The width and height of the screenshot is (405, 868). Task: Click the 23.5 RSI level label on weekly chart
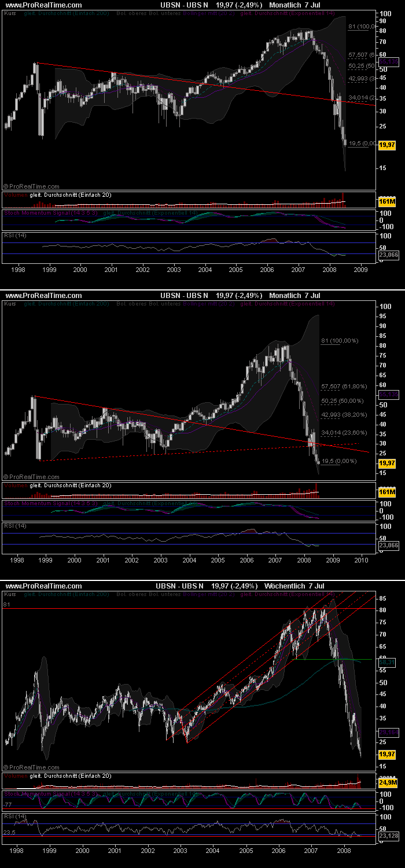click(9, 833)
